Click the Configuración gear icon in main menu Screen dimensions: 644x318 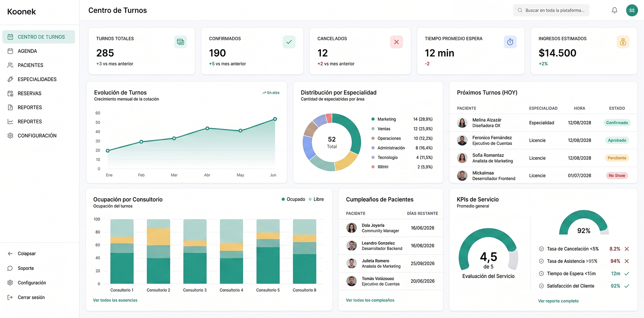tap(10, 136)
